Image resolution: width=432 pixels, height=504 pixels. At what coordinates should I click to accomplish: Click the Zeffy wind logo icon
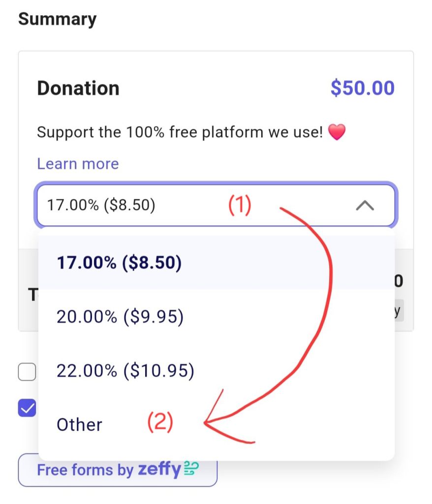(191, 468)
